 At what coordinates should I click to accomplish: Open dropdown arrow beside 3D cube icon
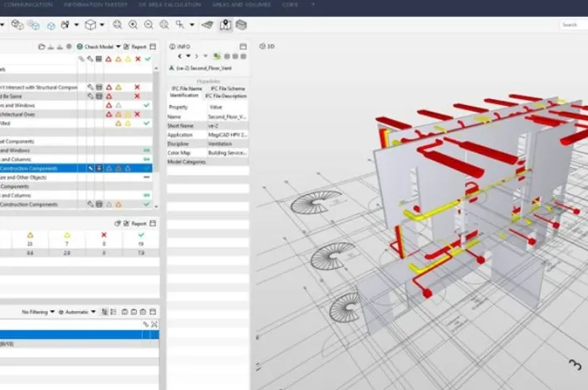point(102,25)
